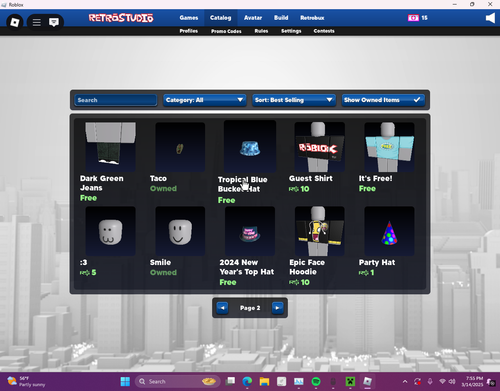Open the Minecraft creeper taskbar icon
The width and height of the screenshot is (500, 391).
pyautogui.click(x=350, y=381)
